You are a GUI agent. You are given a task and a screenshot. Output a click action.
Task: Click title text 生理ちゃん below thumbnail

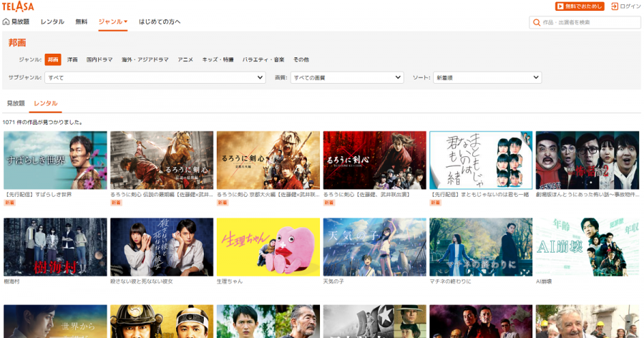pyautogui.click(x=230, y=281)
